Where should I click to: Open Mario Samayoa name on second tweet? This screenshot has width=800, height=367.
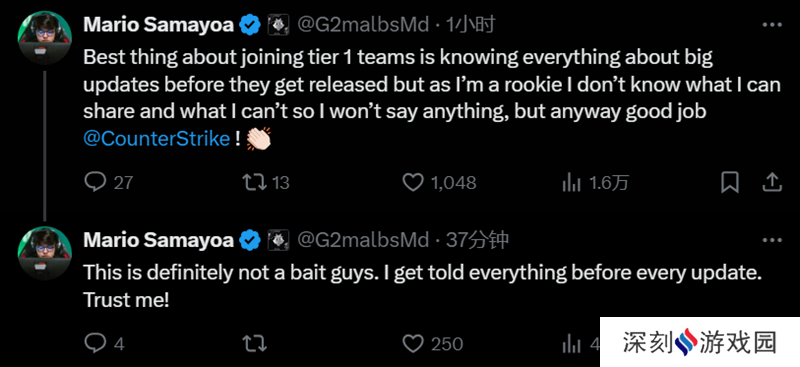point(159,240)
